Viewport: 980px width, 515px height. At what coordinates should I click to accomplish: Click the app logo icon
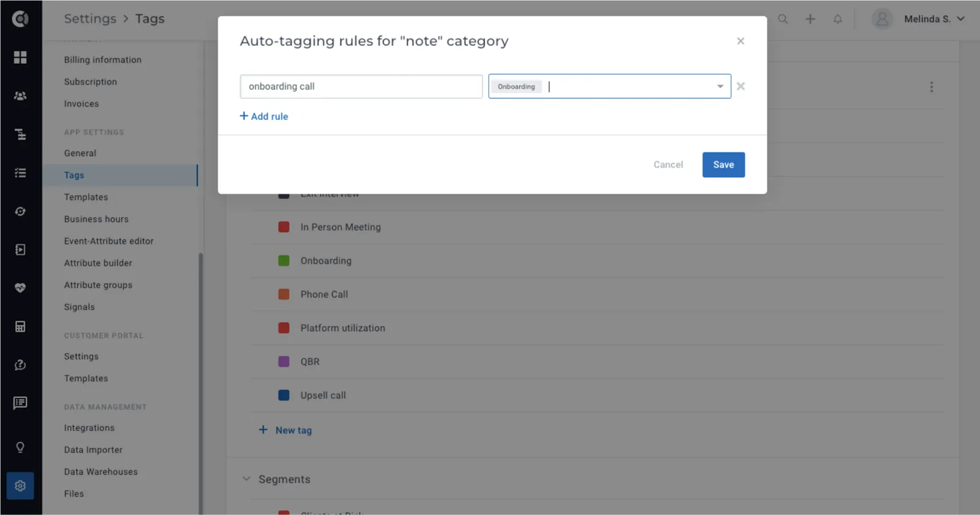click(x=20, y=19)
